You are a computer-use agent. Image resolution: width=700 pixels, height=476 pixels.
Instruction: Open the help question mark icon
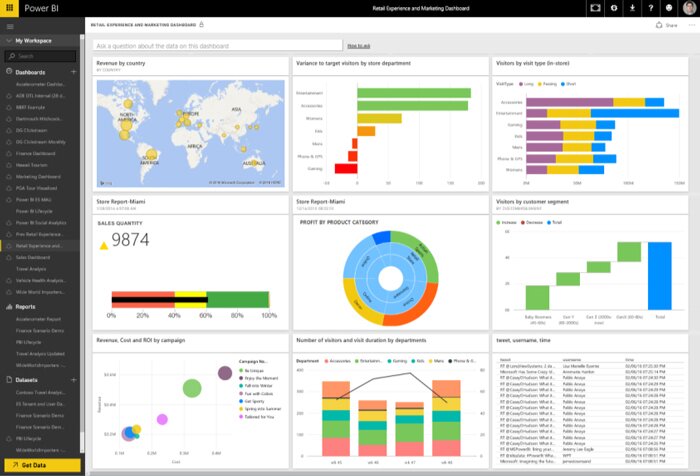649,8
